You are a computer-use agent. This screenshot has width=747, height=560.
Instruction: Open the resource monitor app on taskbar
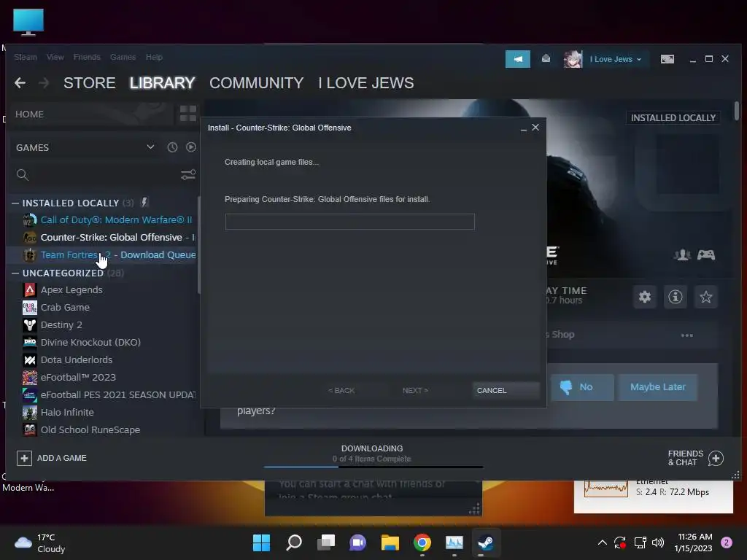(x=454, y=542)
